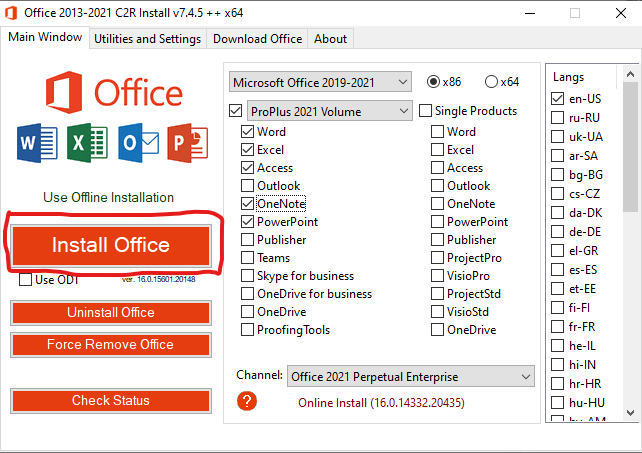Check the fr-FR language
Image resolution: width=642 pixels, height=453 pixels.
[x=557, y=327]
